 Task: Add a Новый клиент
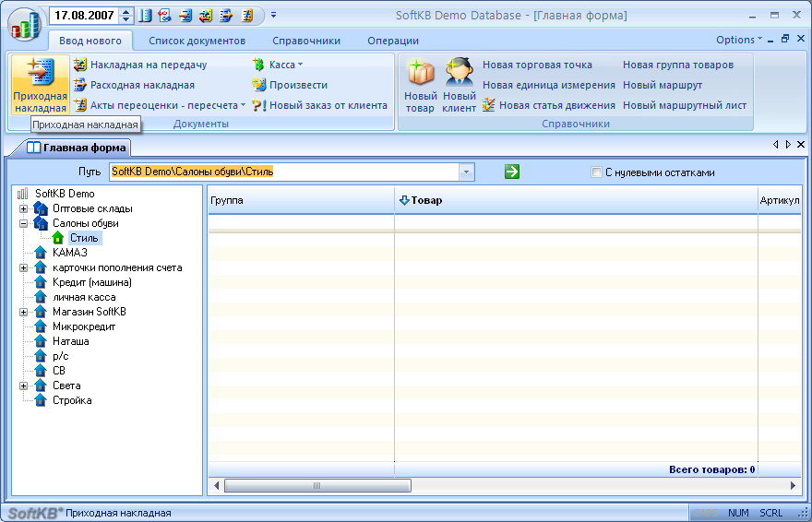point(459,86)
